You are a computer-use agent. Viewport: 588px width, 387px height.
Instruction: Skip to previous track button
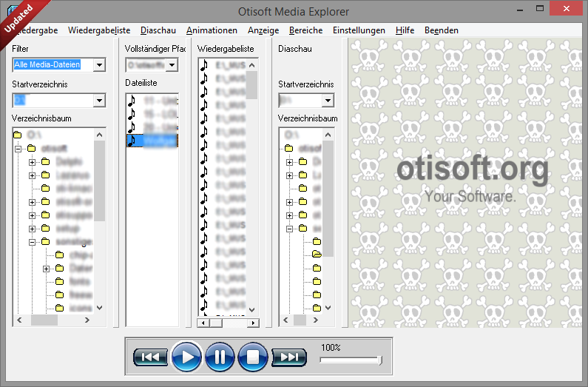(150, 357)
